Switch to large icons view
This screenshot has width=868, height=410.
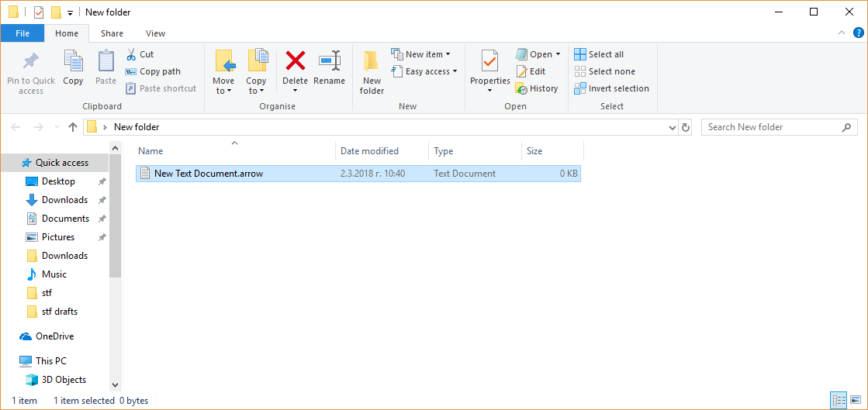(x=856, y=401)
